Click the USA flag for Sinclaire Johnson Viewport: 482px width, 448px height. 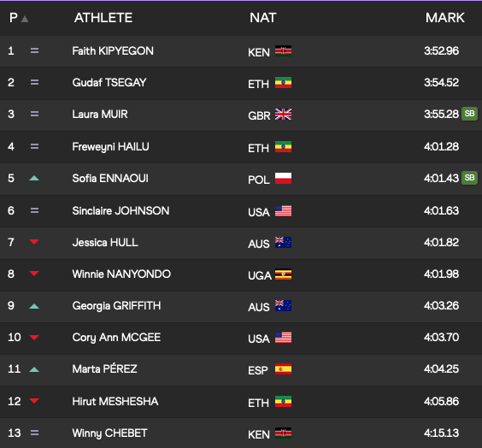pos(283,211)
